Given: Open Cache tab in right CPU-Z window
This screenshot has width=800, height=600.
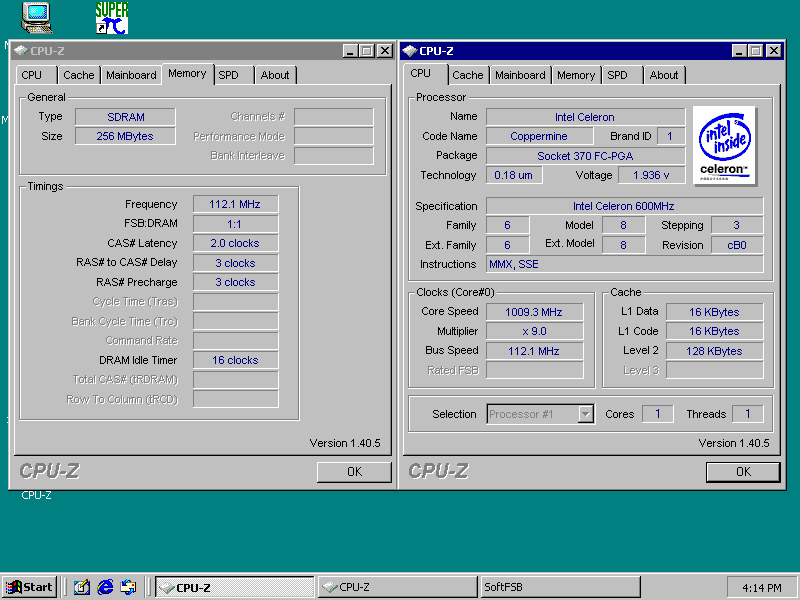Looking at the screenshot, I should coord(468,75).
